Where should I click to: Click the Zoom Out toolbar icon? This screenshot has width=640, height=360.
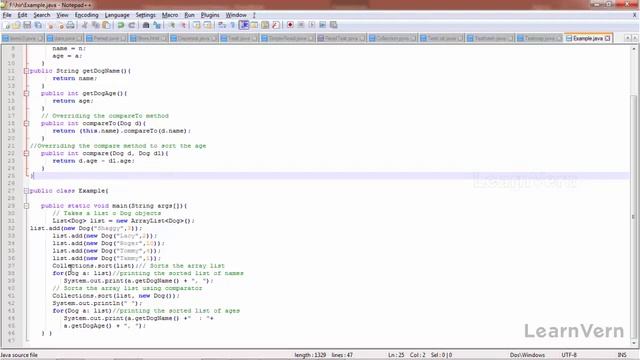click(183, 25)
